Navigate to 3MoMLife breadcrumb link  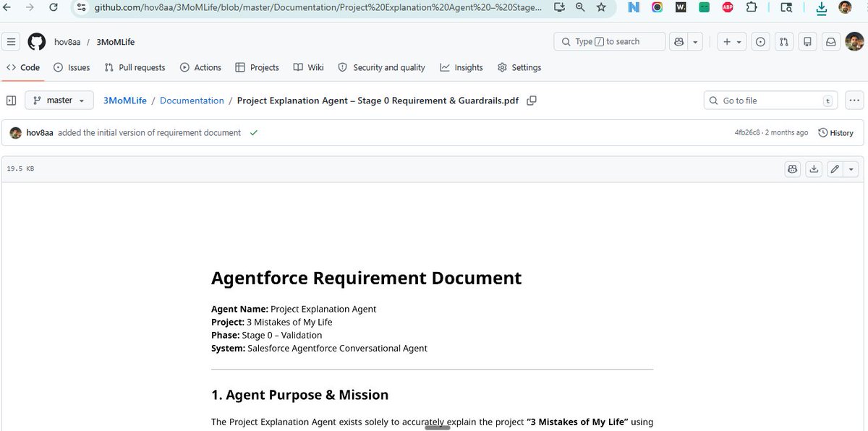pos(125,101)
